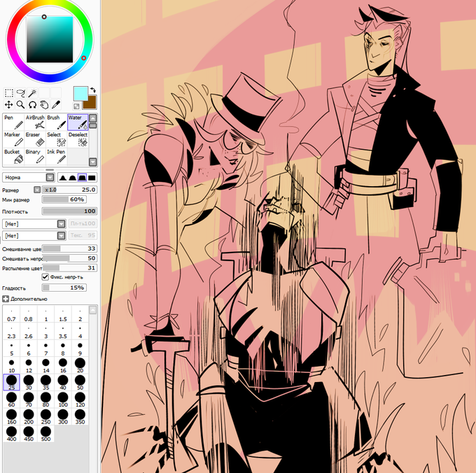
Task: Select the Eyedropper color picker tool
Action: [56, 105]
